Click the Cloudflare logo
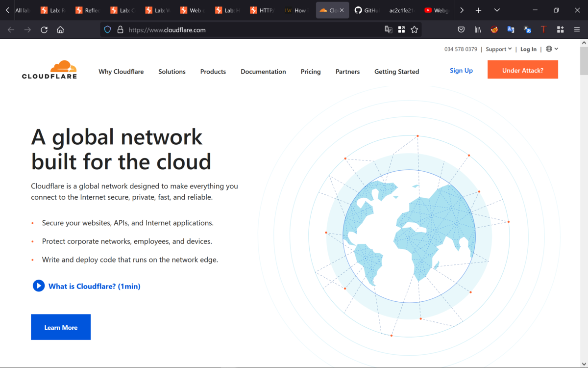Image resolution: width=588 pixels, height=368 pixels. point(49,70)
